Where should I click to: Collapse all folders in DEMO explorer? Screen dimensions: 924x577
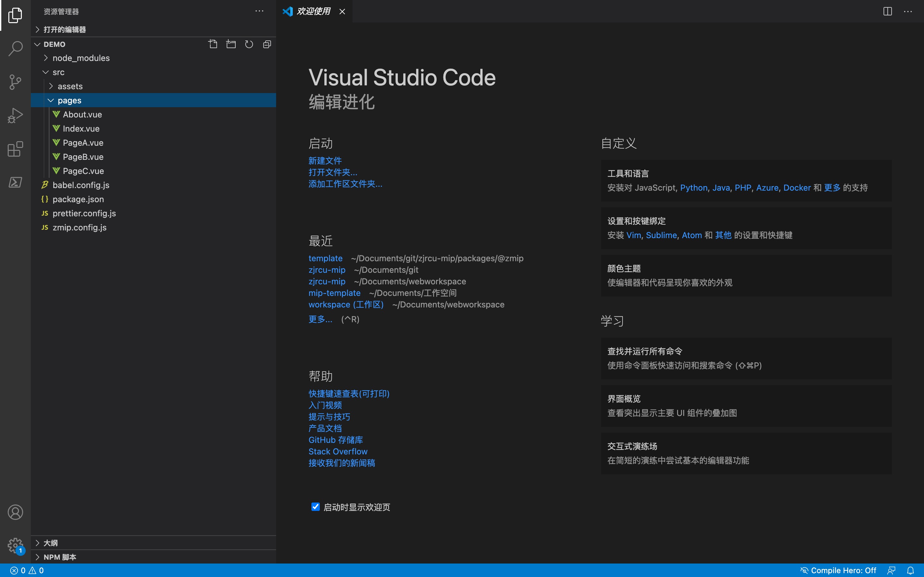[x=267, y=44]
